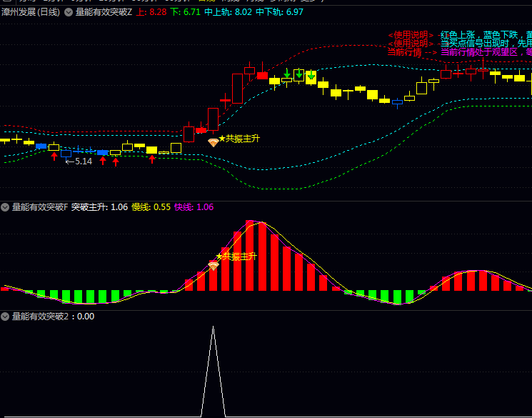Click the red 使用说明 usage note link
This screenshot has width=532, height=418.
[411, 35]
